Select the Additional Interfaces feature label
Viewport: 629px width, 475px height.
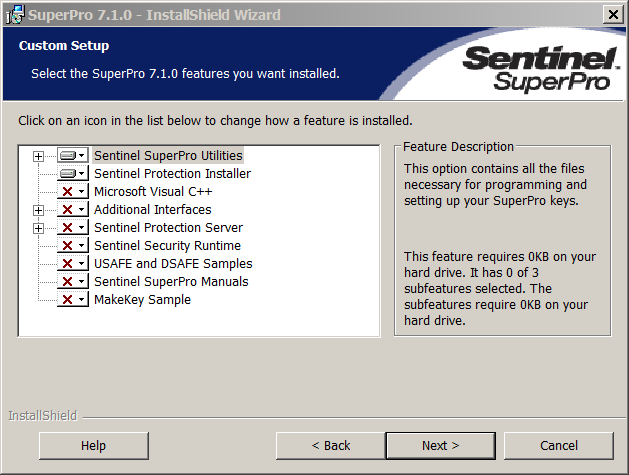coord(152,210)
